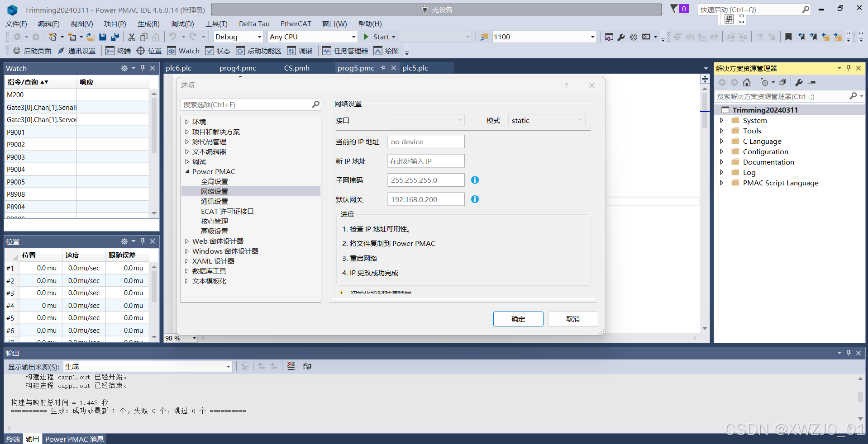The height and width of the screenshot is (444, 868).
Task: Unpin the prog5.pmc tab
Action: (383, 68)
